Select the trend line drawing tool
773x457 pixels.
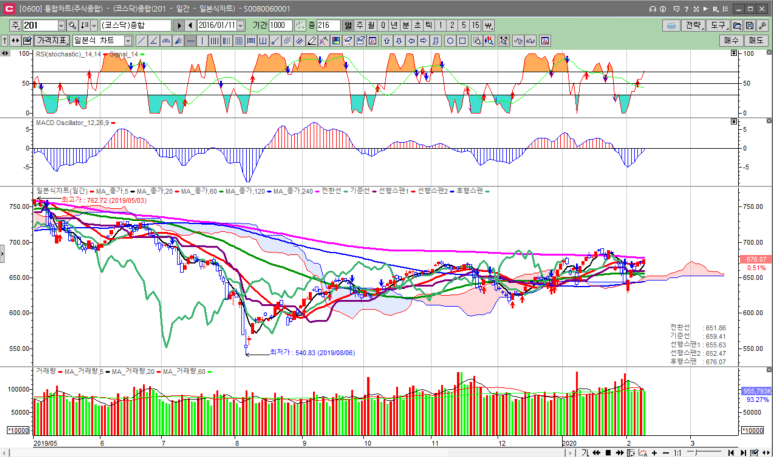tap(141, 41)
